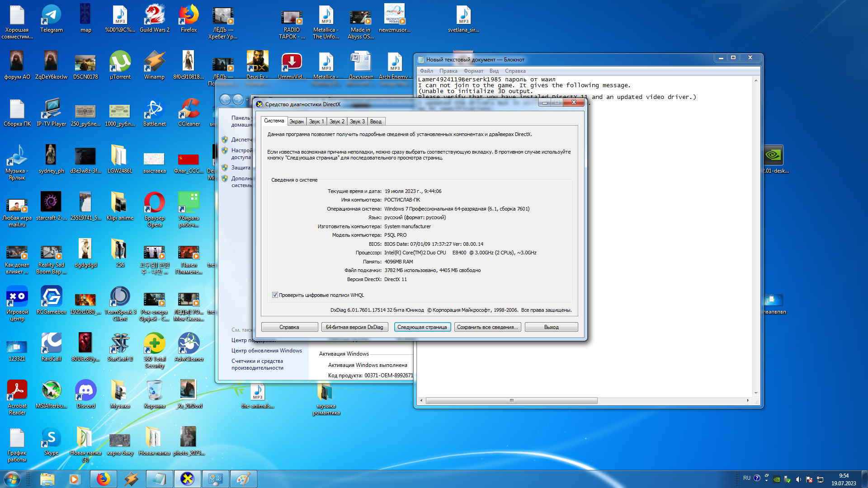Open Правка menu in Notepad

[x=448, y=71]
